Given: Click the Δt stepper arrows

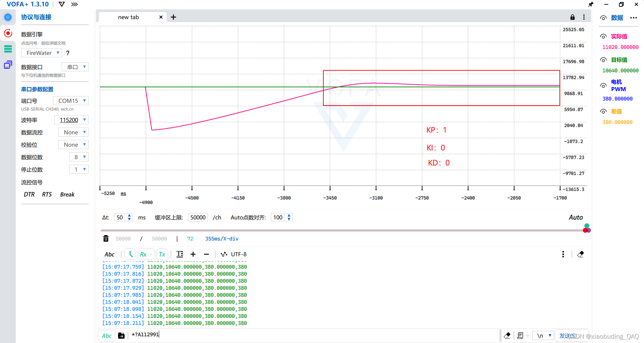Looking at the screenshot, I should click(x=129, y=217).
